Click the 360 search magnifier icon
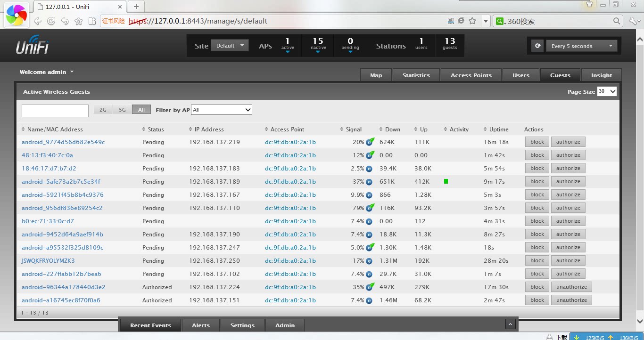Viewport: 644px width, 340px height. 617,21
